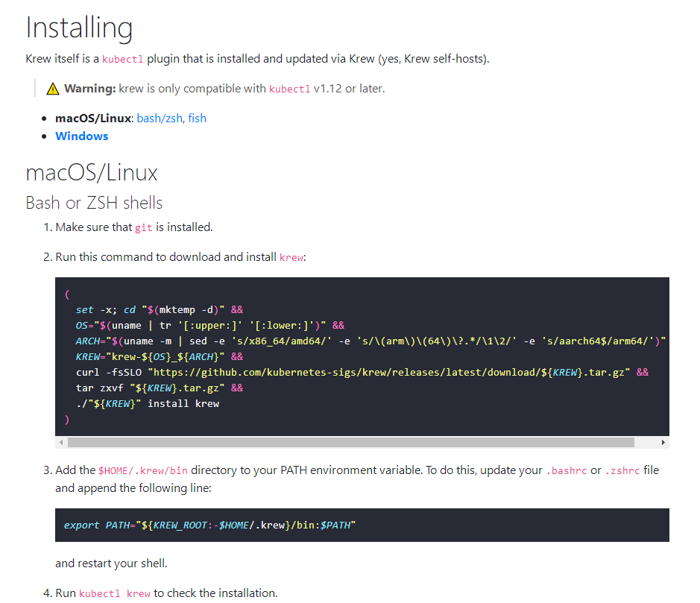This screenshot has height=603, width=700.
Task: Click the tar zxvf command line
Action: (x=160, y=388)
